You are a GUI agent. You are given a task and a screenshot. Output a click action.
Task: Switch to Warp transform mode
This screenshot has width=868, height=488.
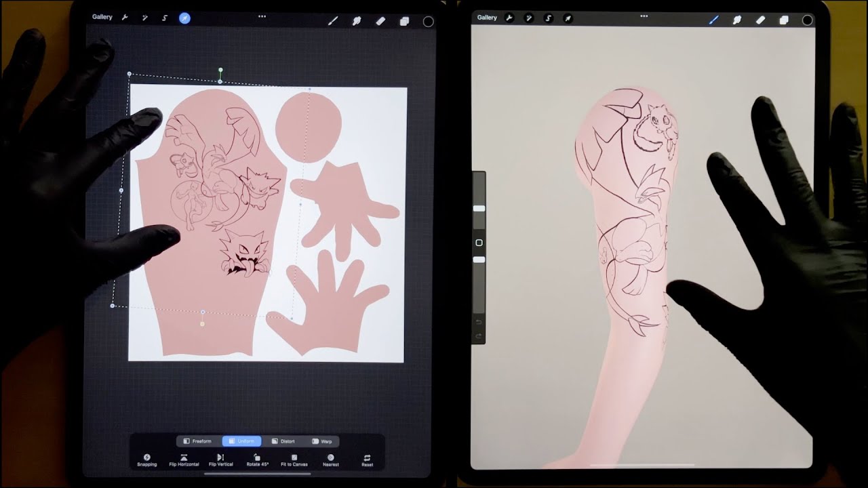[321, 441]
